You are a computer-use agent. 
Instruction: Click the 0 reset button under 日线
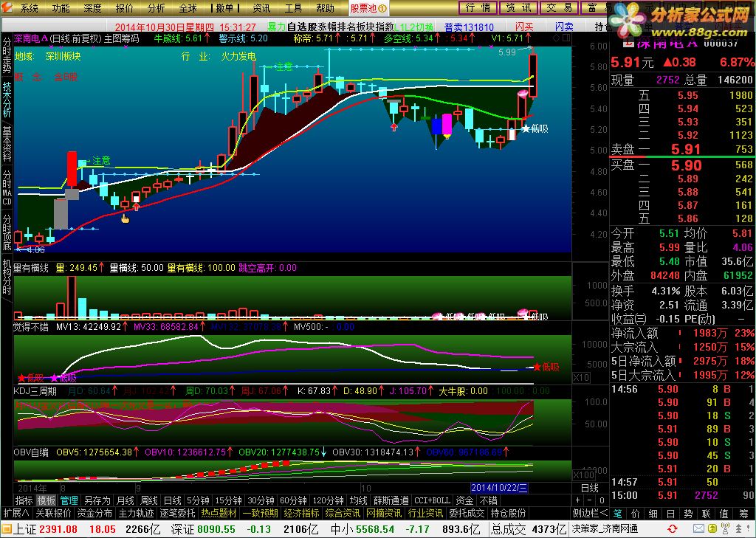[x=602, y=500]
